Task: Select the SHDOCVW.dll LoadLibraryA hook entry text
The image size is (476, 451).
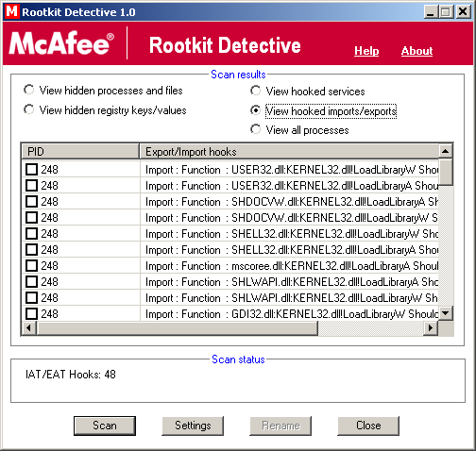Action: (292, 202)
